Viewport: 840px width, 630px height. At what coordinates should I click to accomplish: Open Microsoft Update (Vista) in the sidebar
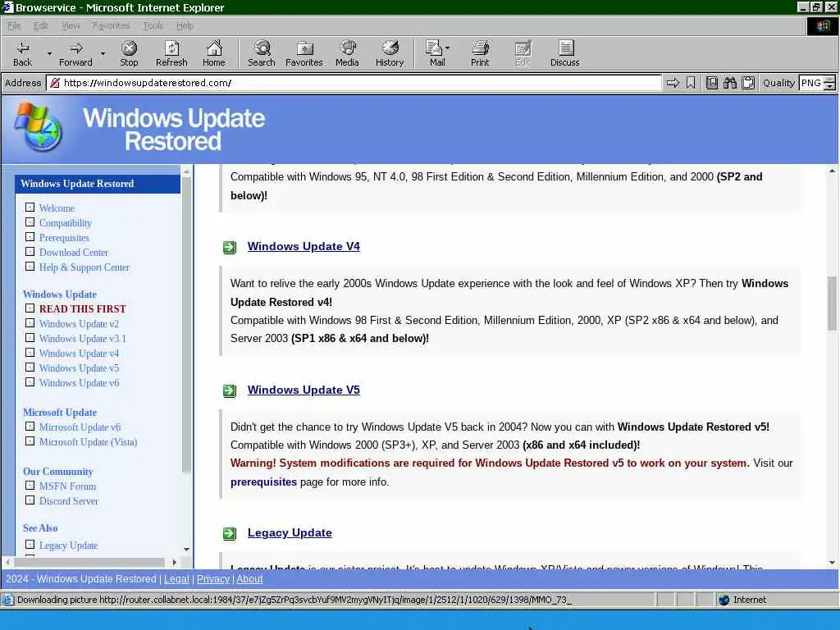pyautogui.click(x=88, y=442)
